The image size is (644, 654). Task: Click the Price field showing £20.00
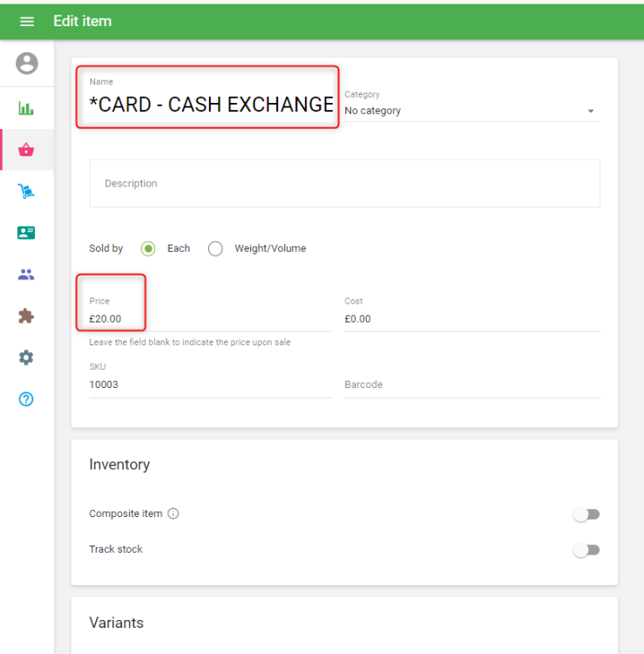[x=210, y=319]
